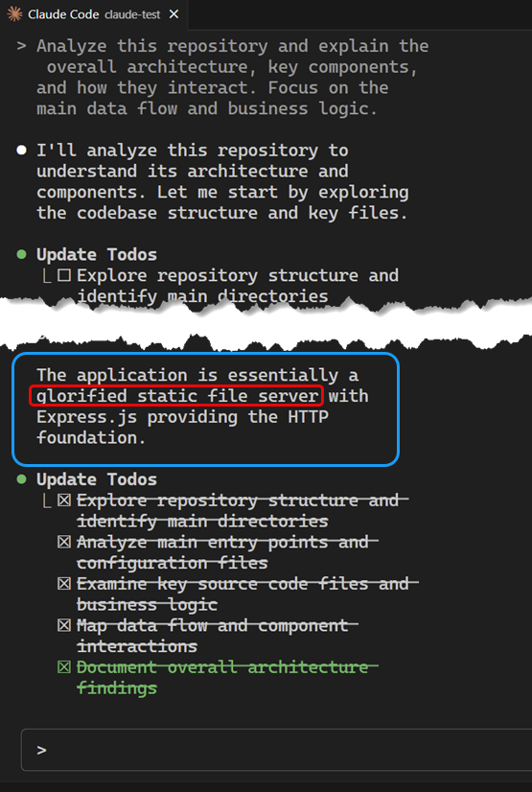Screen dimensions: 532x792
Task: Select the Claude Code claude-test tab
Action: click(94, 14)
